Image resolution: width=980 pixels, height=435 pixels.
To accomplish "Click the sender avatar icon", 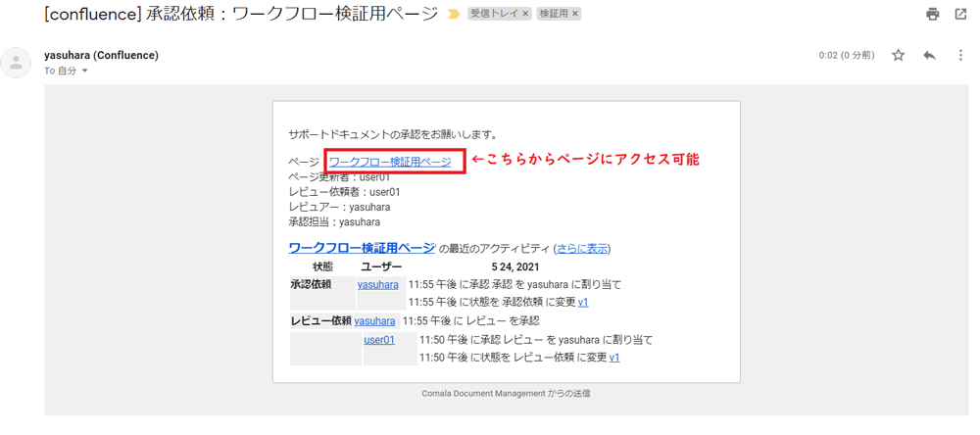I will tap(17, 63).
